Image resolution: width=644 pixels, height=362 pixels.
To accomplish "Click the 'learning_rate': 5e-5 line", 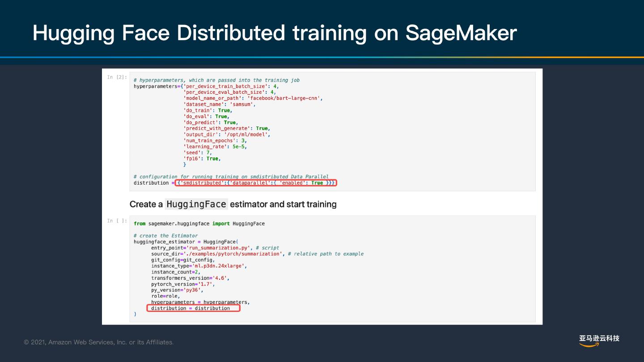I will coord(215,147).
